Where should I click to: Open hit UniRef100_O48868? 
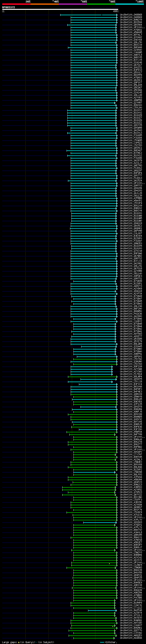click(131, 15)
